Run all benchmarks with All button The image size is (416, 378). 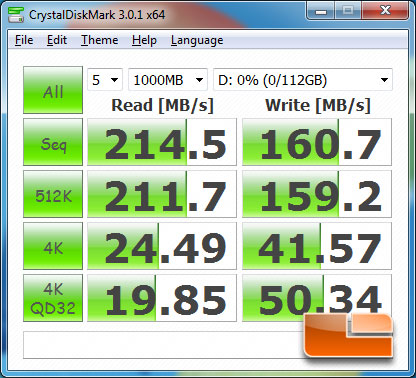click(x=53, y=90)
